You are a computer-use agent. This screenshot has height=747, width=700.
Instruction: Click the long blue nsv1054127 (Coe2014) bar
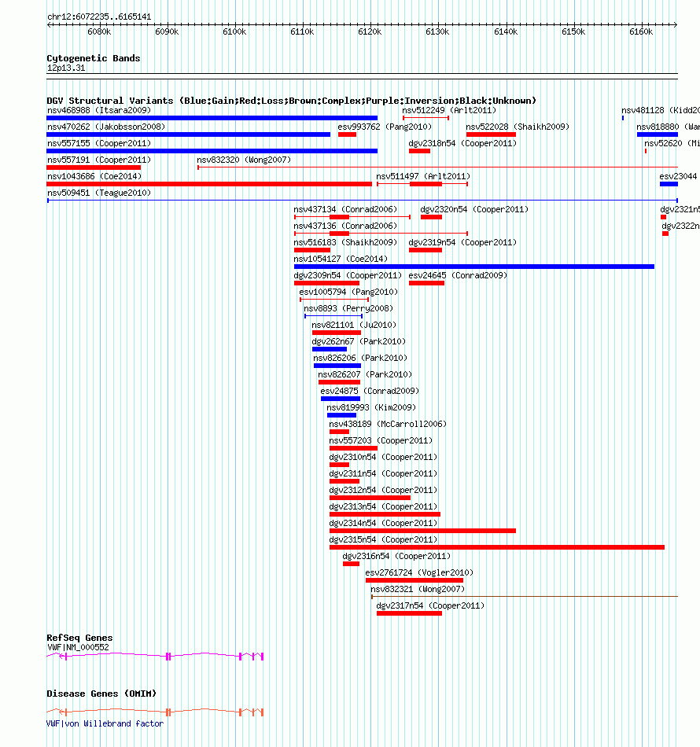pos(474,267)
